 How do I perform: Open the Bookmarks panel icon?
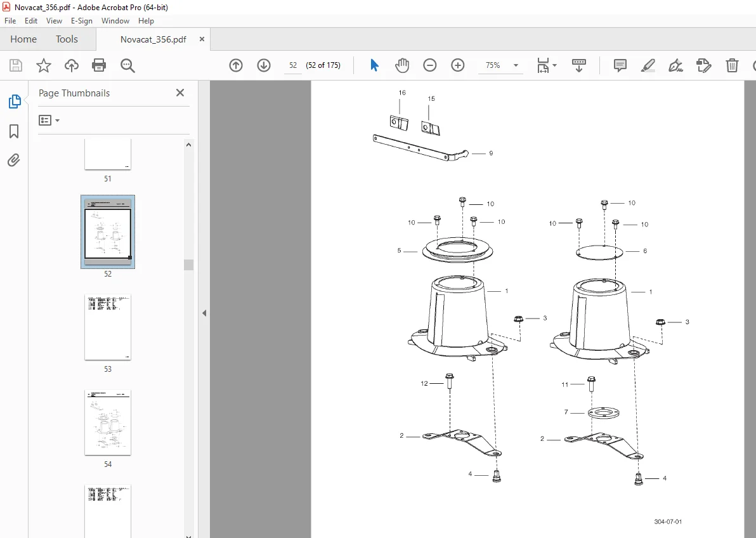(14, 131)
